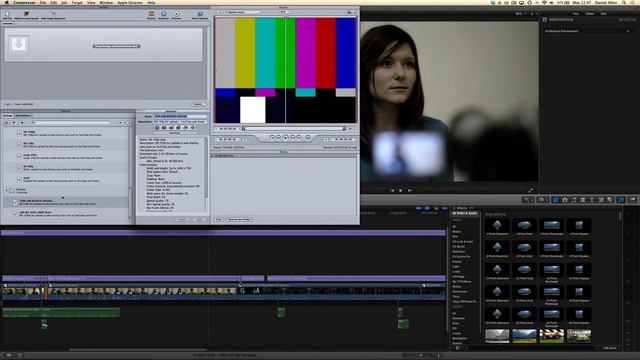Switch to the Destinations tab

pyautogui.click(x=23, y=116)
